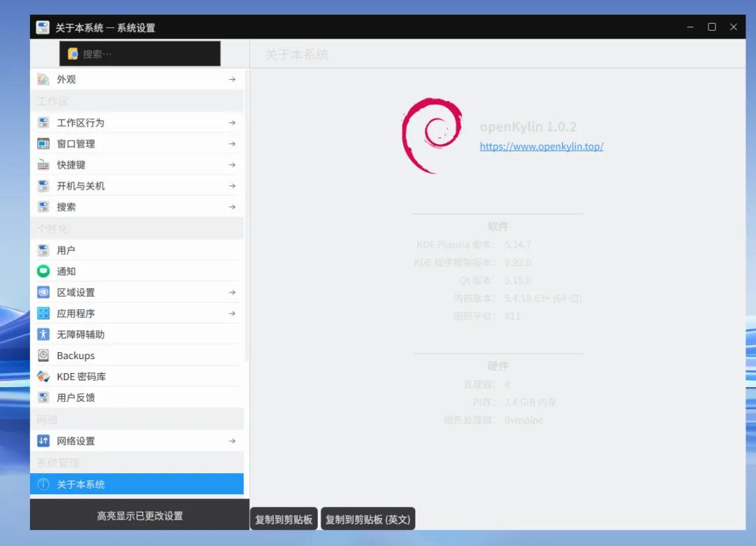Click the llvmpipe graphics processor value
The width and height of the screenshot is (756, 546).
point(524,419)
